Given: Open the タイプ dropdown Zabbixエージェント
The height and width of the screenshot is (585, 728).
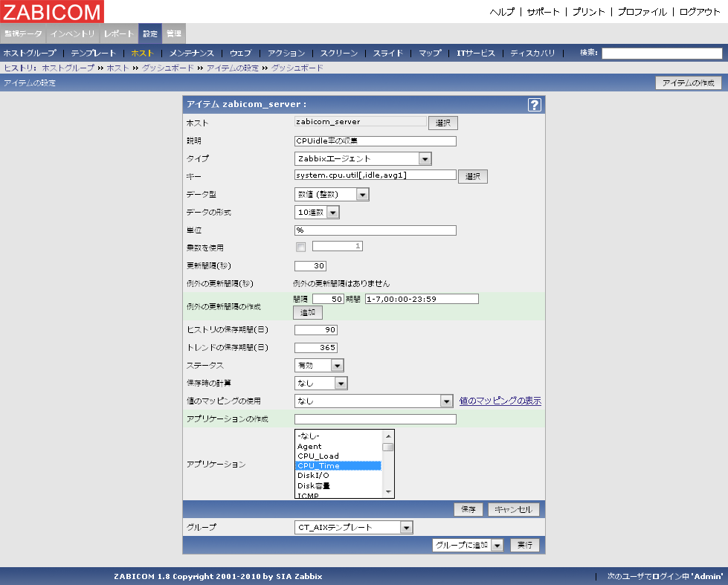Looking at the screenshot, I should coord(363,159).
